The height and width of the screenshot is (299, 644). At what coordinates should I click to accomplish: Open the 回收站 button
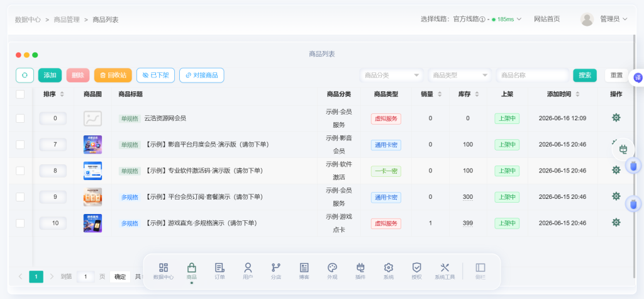point(113,76)
